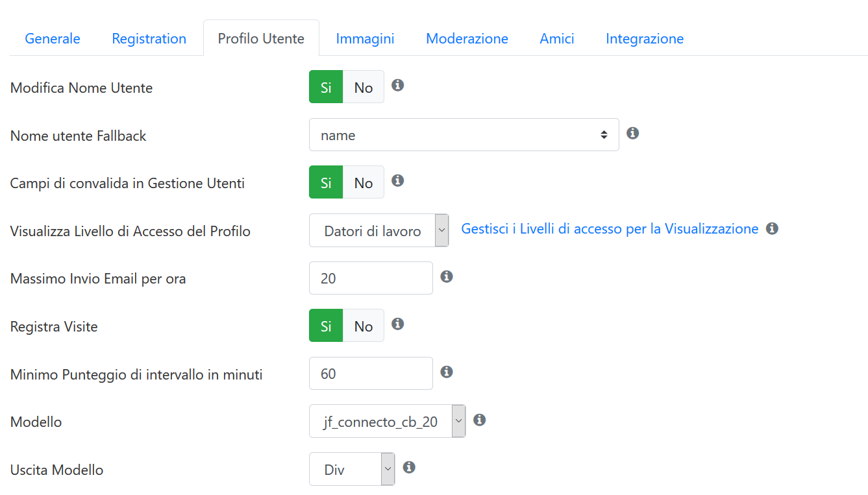The height and width of the screenshot is (495, 868).
Task: Click the Campi di convalida in Gestione Utenti label
Action: pos(127,183)
